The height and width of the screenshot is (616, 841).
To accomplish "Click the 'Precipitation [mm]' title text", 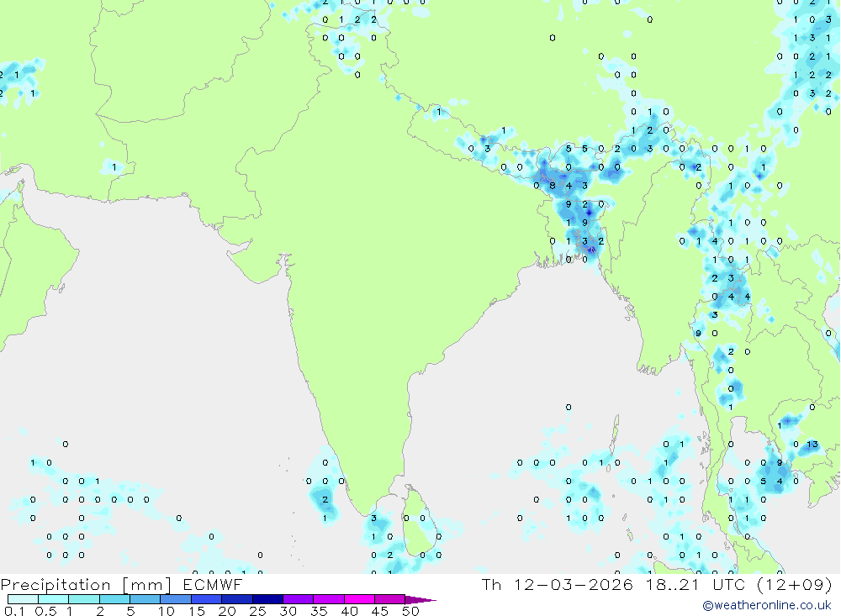I will [86, 585].
